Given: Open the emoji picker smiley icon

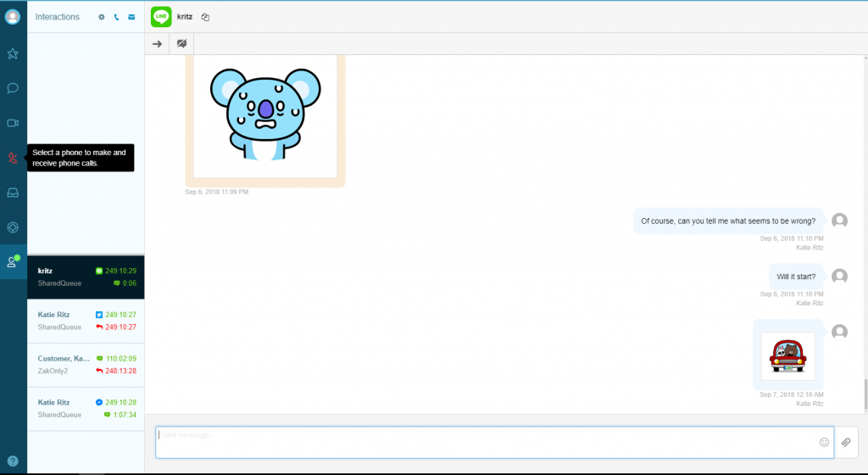Looking at the screenshot, I should (x=824, y=442).
